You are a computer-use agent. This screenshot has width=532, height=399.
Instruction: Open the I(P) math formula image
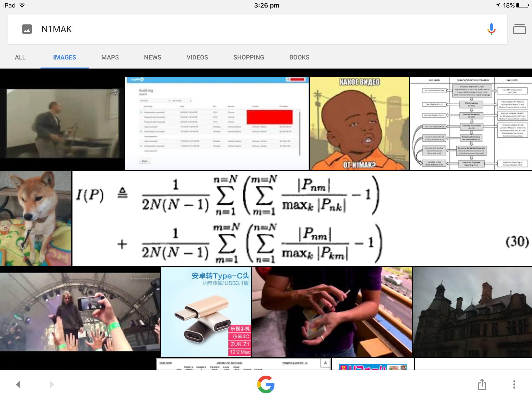click(x=301, y=218)
